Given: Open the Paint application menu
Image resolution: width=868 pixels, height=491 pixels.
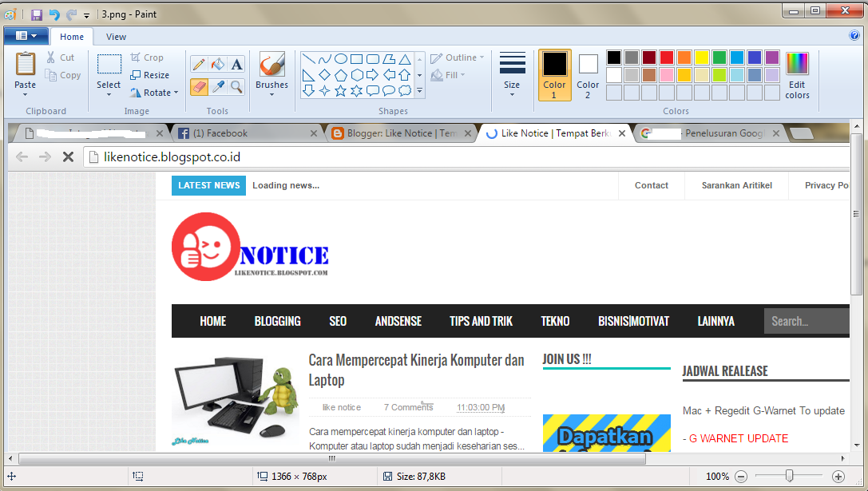Looking at the screenshot, I should (25, 35).
